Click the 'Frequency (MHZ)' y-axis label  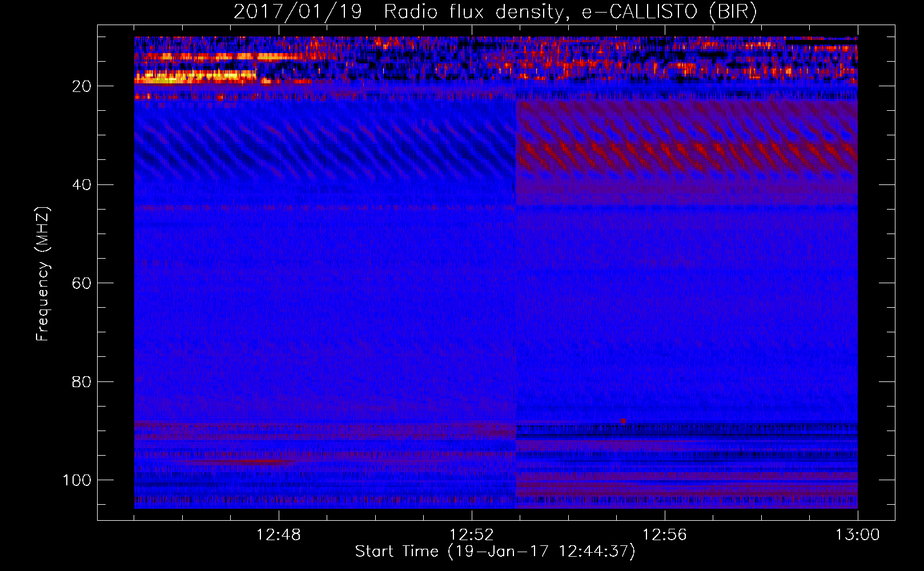(43, 274)
